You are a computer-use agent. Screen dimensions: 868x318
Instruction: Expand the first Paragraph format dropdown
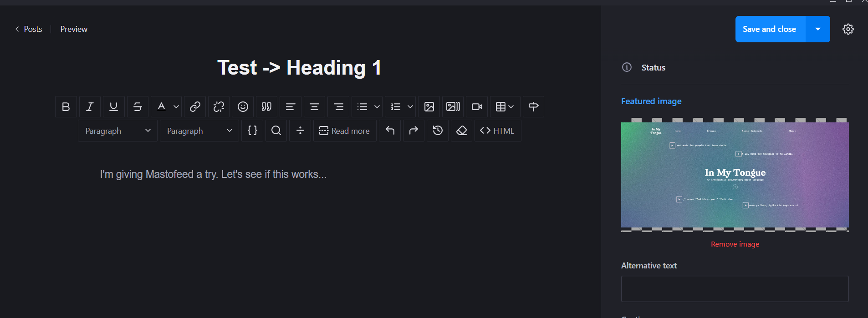point(117,131)
